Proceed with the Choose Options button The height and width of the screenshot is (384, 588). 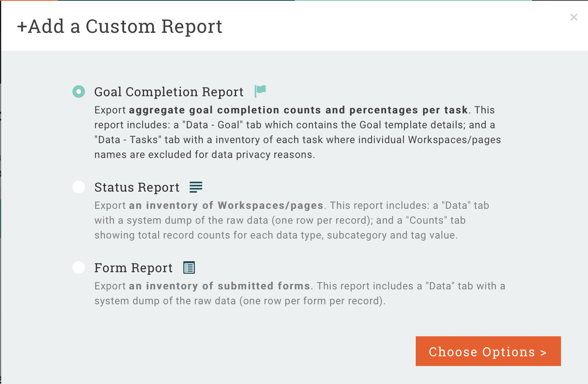(488, 351)
